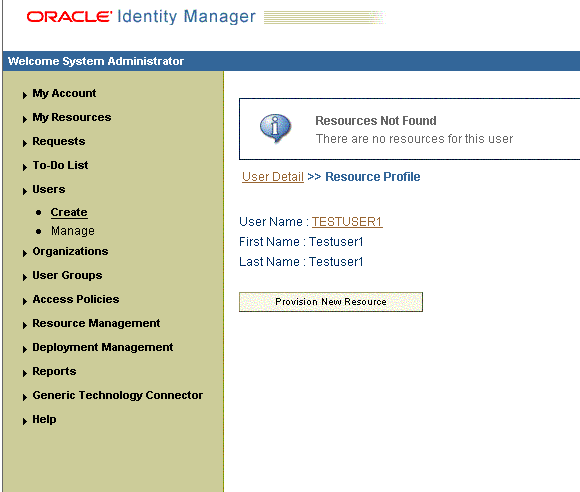Click Manage under Users
This screenshot has height=492, width=580.
72,231
